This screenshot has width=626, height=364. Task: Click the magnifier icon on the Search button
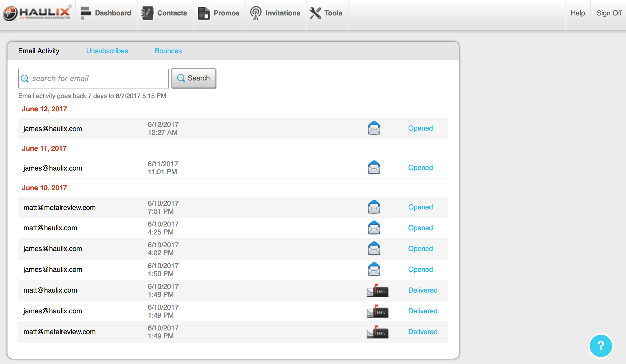181,78
